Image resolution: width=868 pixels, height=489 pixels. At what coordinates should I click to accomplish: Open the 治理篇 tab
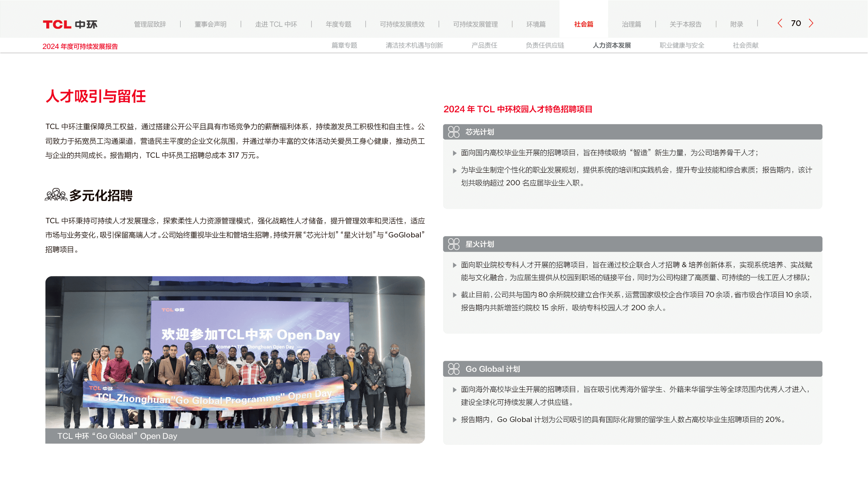[631, 25]
